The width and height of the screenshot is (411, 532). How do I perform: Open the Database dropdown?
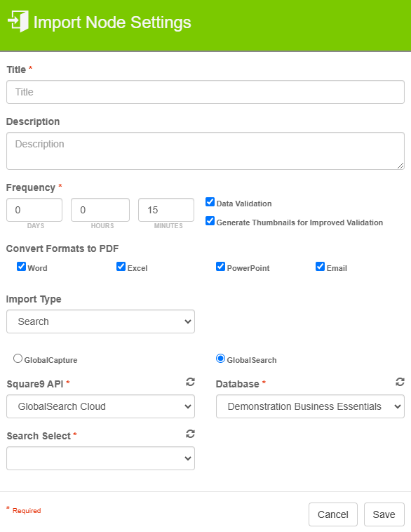[x=310, y=406]
